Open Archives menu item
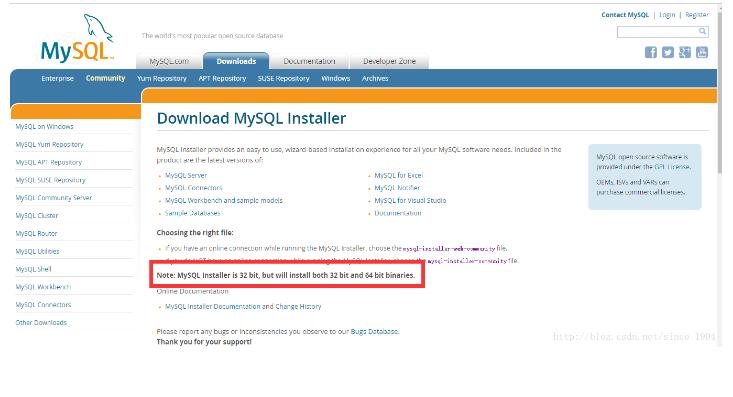The height and width of the screenshot is (397, 733). click(375, 79)
